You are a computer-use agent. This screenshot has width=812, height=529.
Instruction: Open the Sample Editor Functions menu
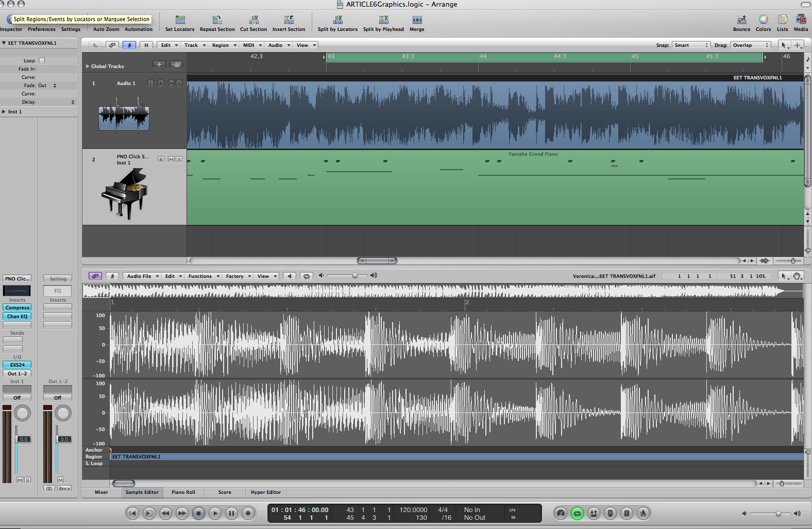[x=204, y=276]
